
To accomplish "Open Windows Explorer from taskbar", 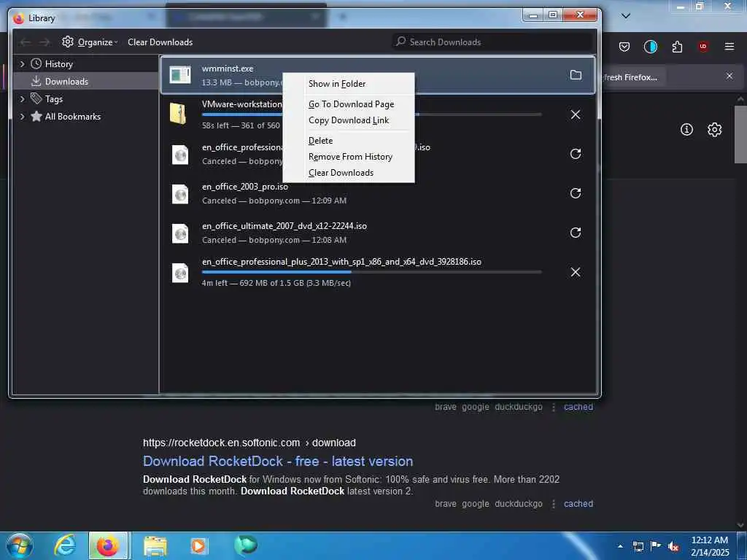I will coord(155,545).
